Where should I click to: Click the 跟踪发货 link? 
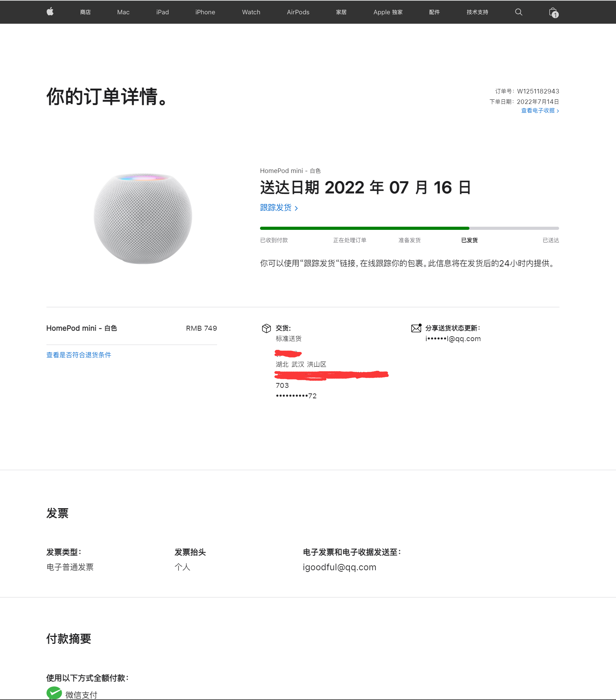279,208
